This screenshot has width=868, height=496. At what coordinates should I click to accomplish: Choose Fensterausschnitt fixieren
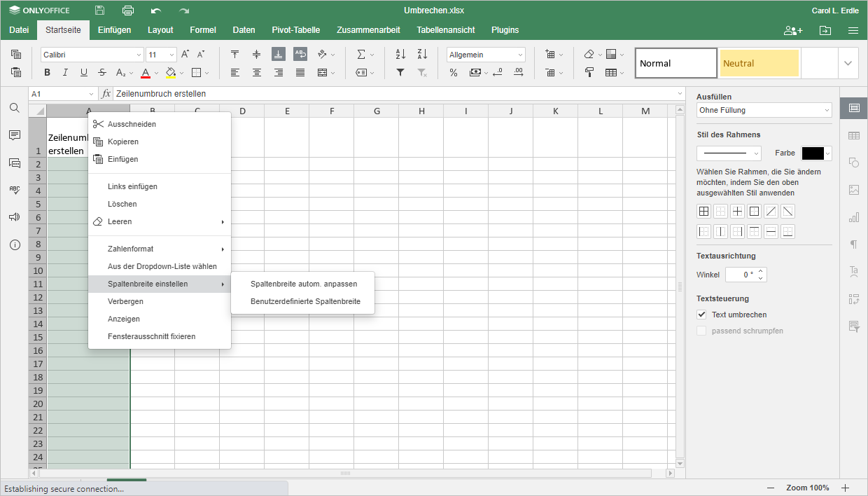coord(151,336)
